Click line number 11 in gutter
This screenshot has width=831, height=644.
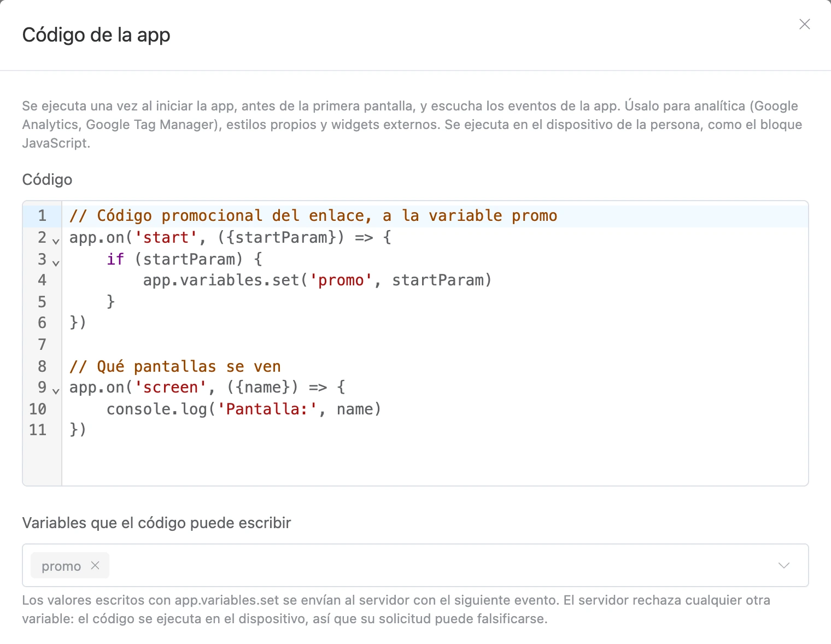coord(38,430)
